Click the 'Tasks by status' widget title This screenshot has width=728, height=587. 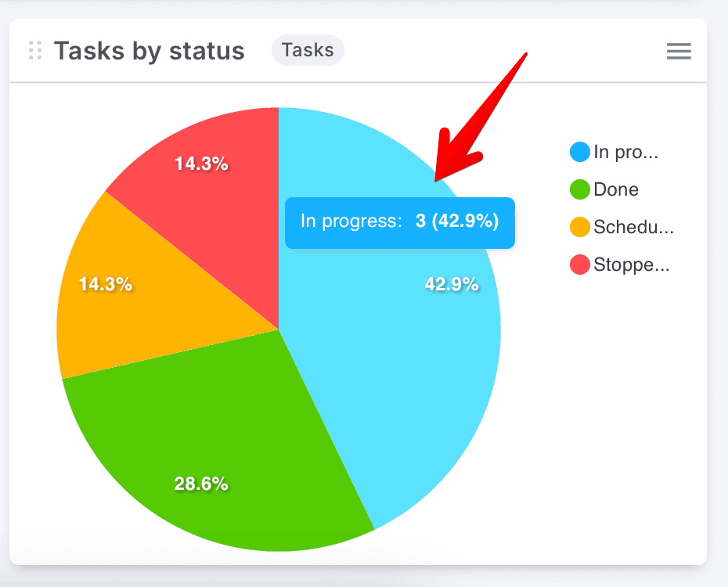149,52
